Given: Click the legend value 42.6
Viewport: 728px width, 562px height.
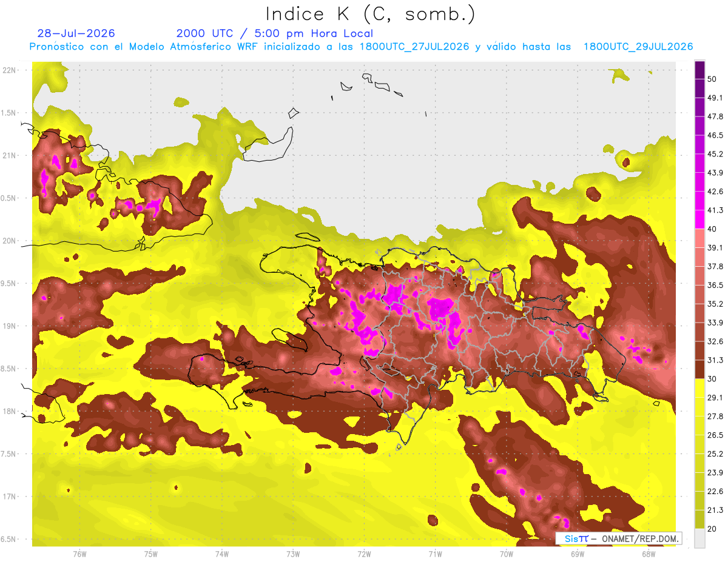Looking at the screenshot, I should point(715,192).
